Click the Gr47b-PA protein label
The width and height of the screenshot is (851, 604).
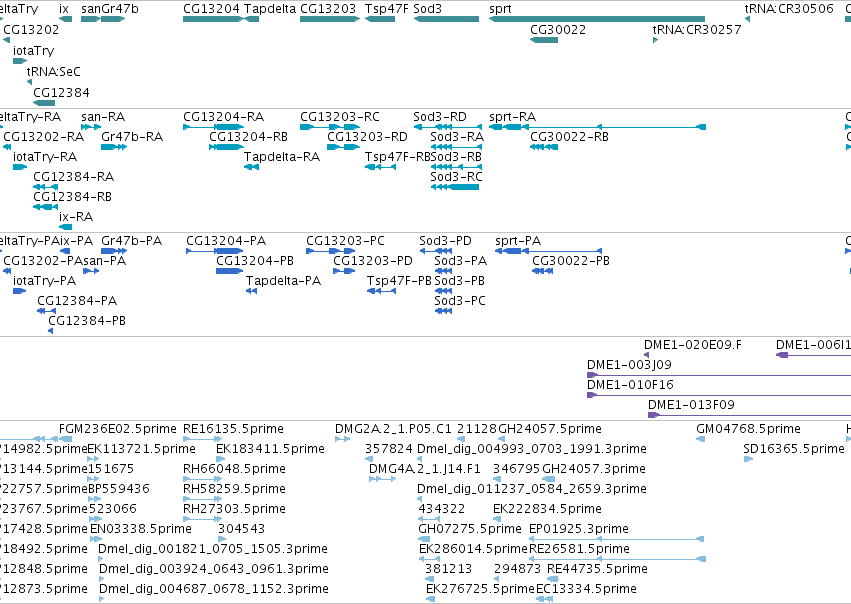tap(131, 241)
